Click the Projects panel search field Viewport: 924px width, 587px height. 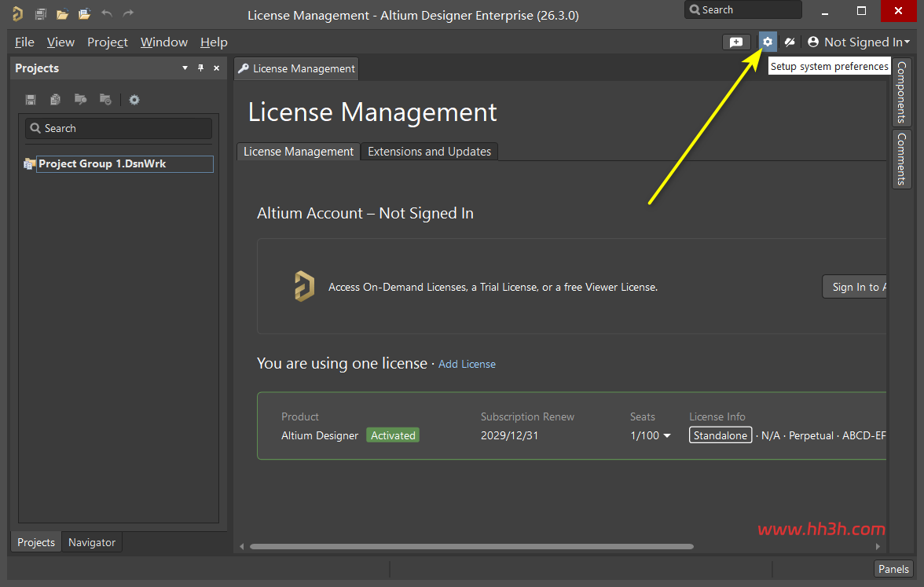pos(119,129)
